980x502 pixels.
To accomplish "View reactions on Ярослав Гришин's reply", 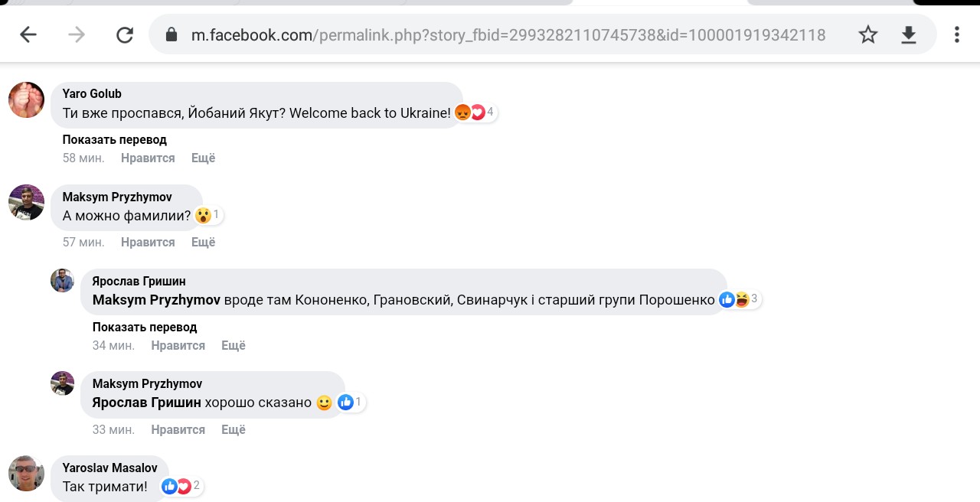I will click(x=739, y=299).
